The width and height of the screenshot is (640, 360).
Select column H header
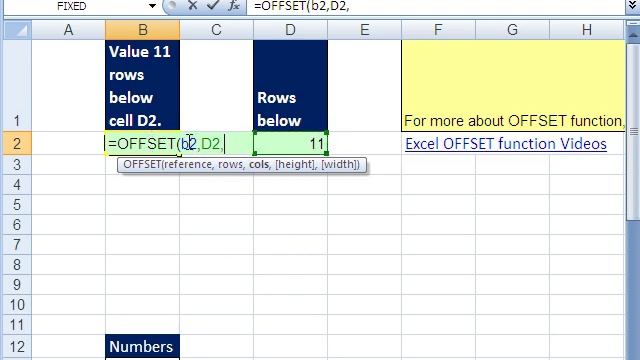(x=587, y=30)
